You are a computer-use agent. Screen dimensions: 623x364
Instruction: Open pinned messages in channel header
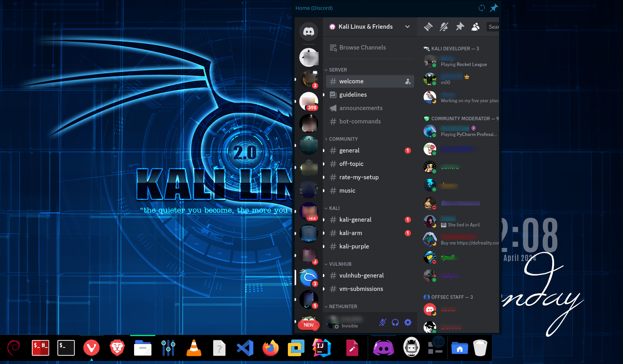pyautogui.click(x=460, y=27)
